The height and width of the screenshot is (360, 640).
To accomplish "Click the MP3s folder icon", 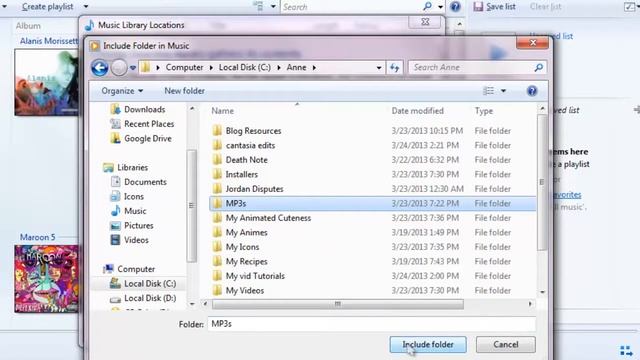I will tap(217, 203).
